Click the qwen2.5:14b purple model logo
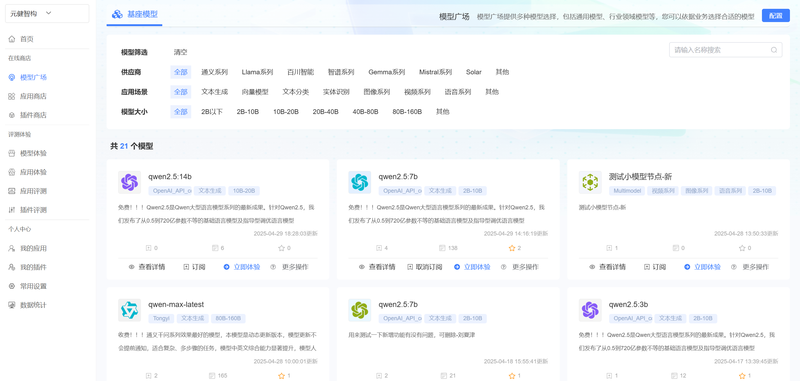800x381 pixels. click(x=129, y=182)
